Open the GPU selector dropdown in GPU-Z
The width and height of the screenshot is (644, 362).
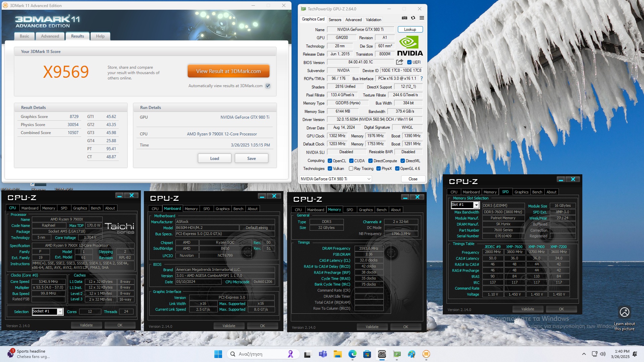pos(335,179)
